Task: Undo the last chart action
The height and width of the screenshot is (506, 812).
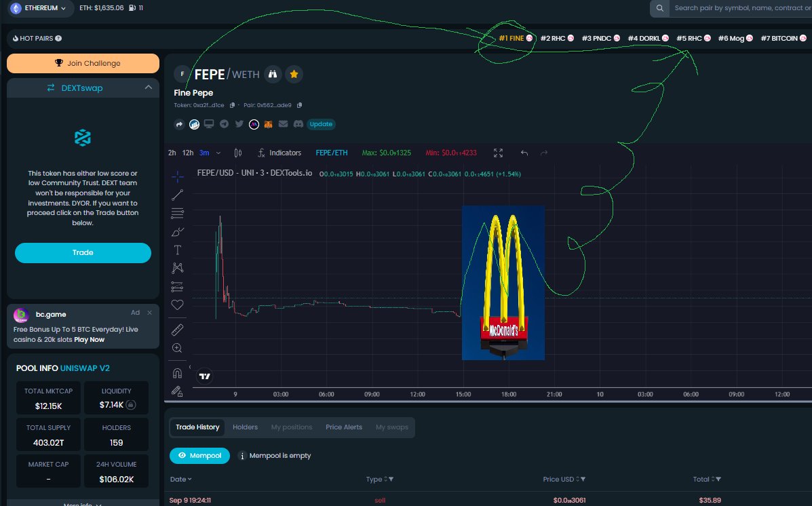Action: pyautogui.click(x=524, y=153)
